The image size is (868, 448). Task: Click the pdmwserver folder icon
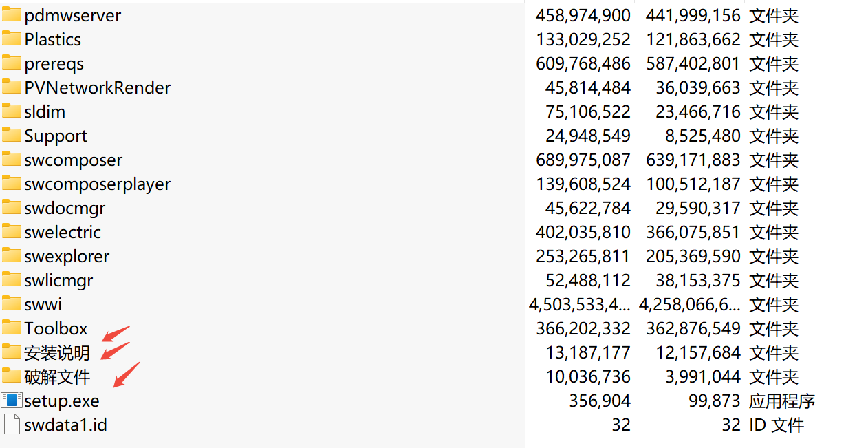11,14
